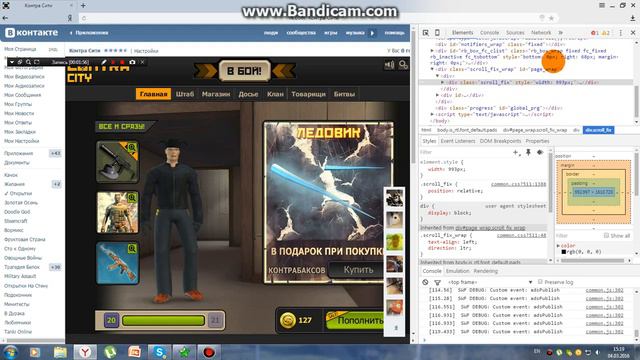
Task: Click the Windows Start button
Action: 10,352
